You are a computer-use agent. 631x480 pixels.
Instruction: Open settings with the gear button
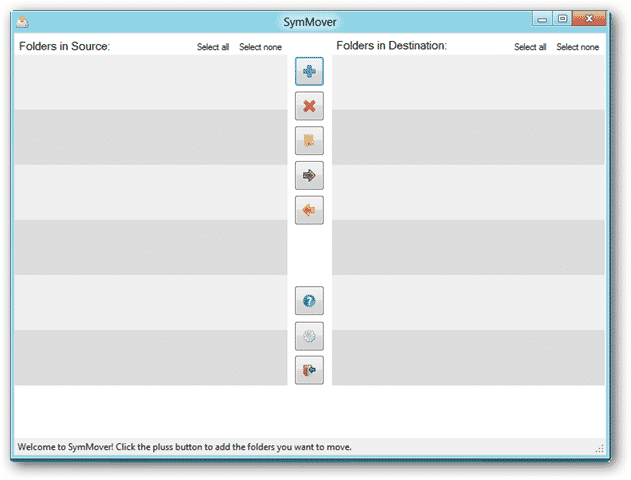click(x=309, y=336)
